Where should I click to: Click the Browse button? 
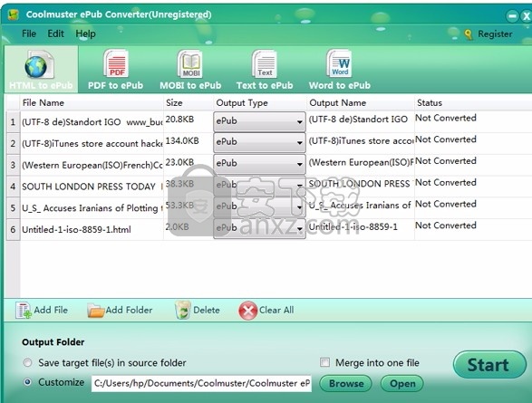345,383
